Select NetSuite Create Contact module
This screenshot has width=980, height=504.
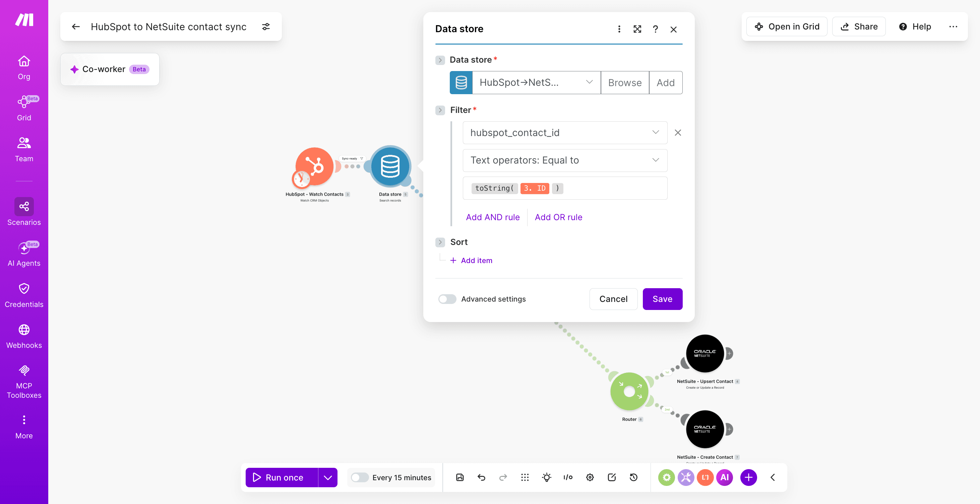click(x=705, y=429)
